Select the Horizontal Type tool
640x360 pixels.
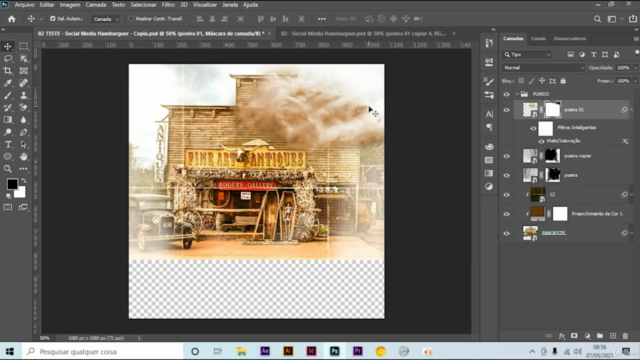[8, 144]
